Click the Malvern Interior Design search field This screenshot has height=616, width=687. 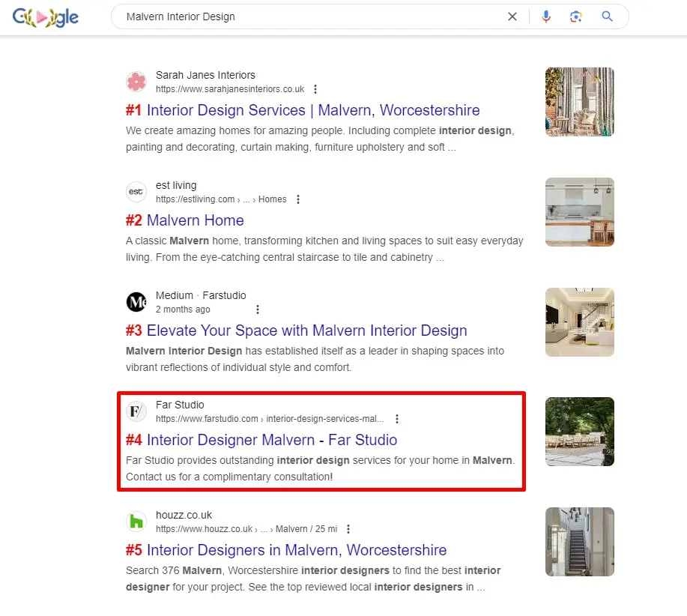[x=307, y=16]
